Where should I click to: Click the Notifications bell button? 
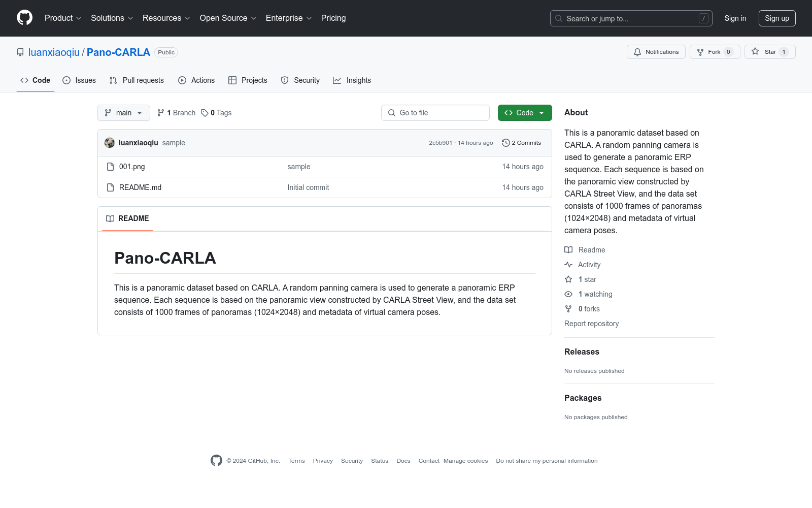click(x=656, y=52)
